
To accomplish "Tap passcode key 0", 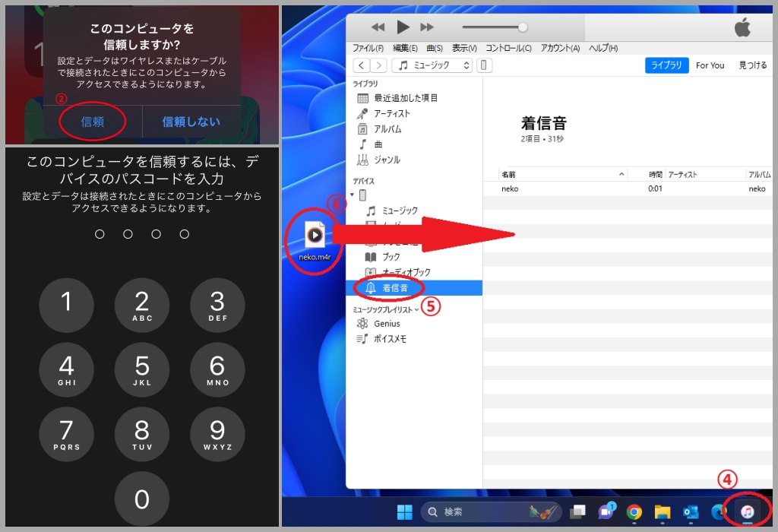I will point(142,499).
